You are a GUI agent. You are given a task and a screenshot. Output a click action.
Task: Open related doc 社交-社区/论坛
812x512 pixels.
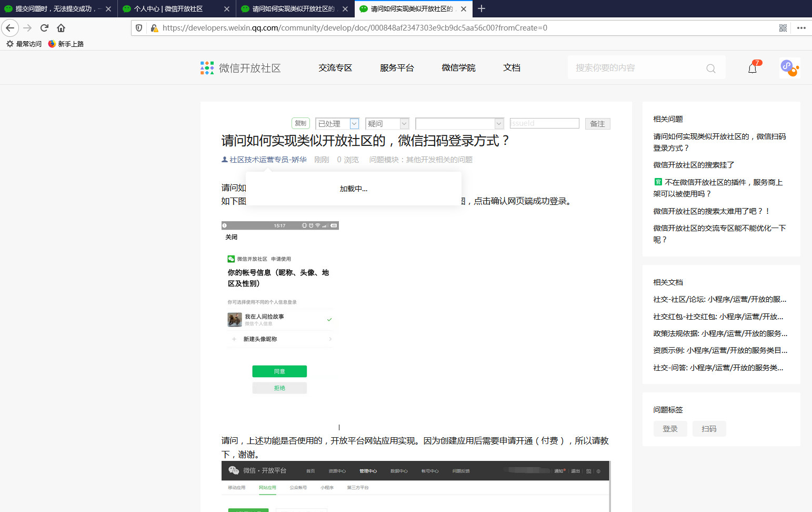pos(720,299)
